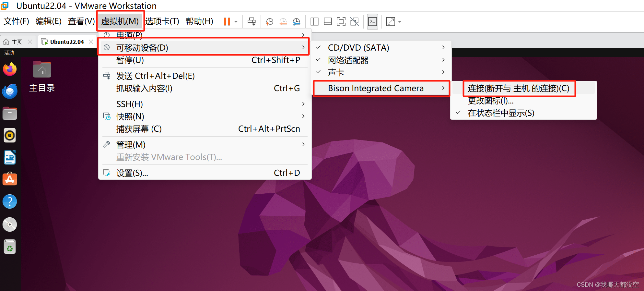Open the dropdown next to the stretch icon
644x291 pixels.
click(x=400, y=22)
